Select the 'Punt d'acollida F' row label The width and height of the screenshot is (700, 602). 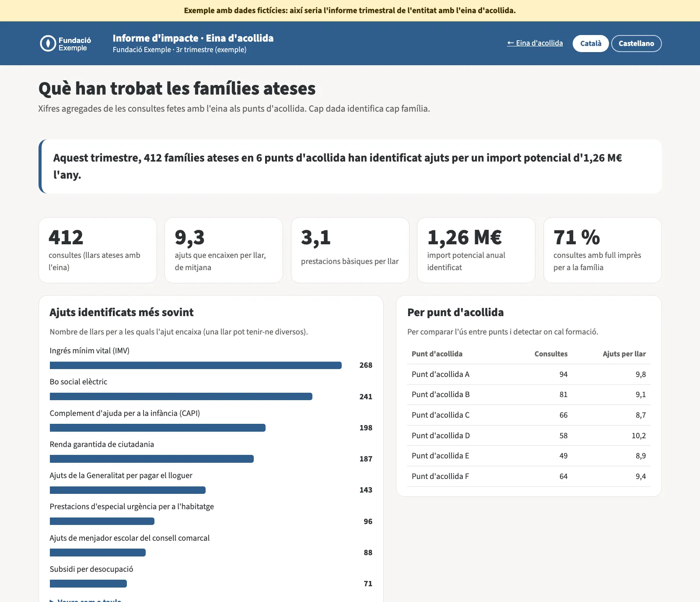(x=440, y=476)
